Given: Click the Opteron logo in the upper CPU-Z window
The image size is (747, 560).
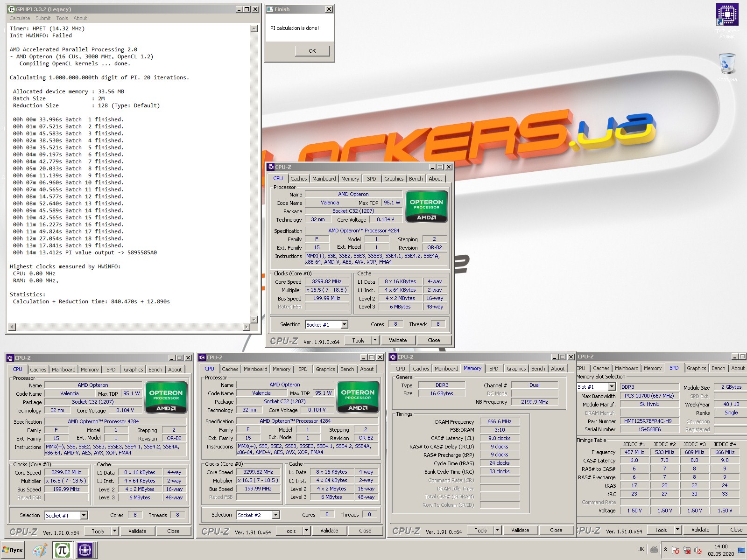Looking at the screenshot, I should [427, 207].
